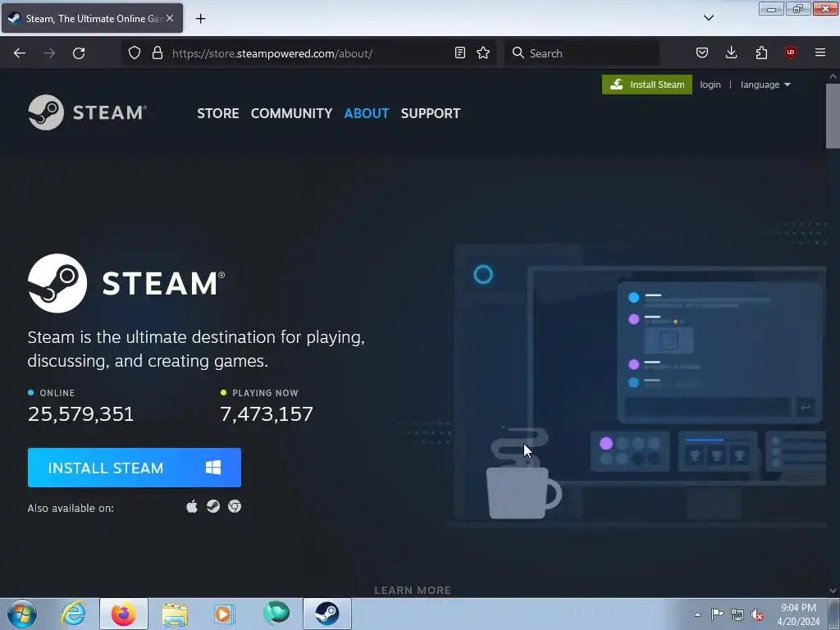840x630 pixels.
Task: Open site info via the padlock icon
Action: point(157,53)
